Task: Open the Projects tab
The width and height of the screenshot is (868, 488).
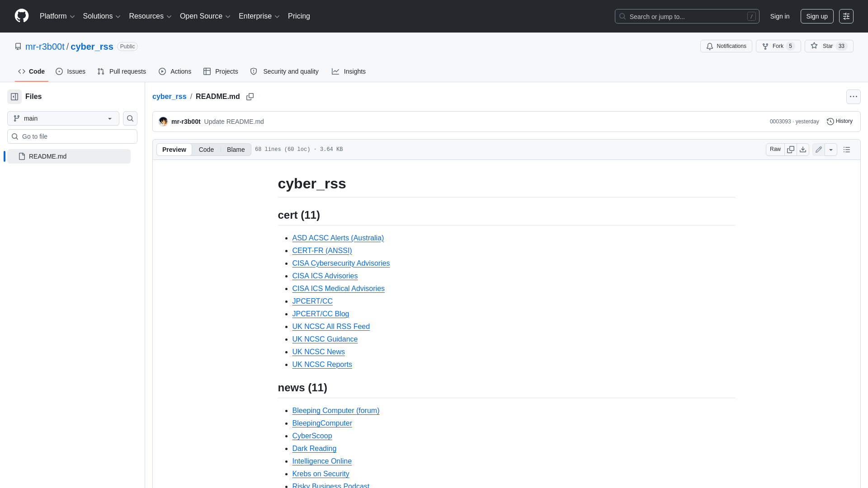Action: pyautogui.click(x=221, y=71)
